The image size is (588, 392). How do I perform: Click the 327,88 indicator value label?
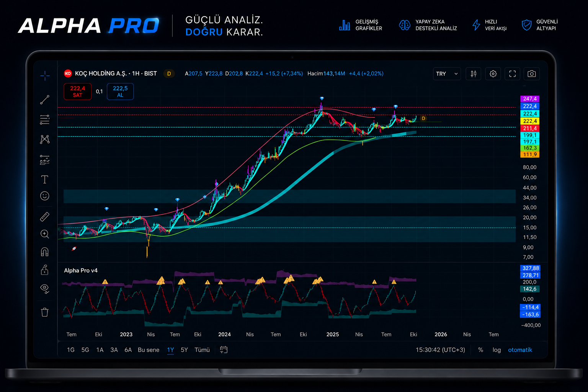(531, 268)
